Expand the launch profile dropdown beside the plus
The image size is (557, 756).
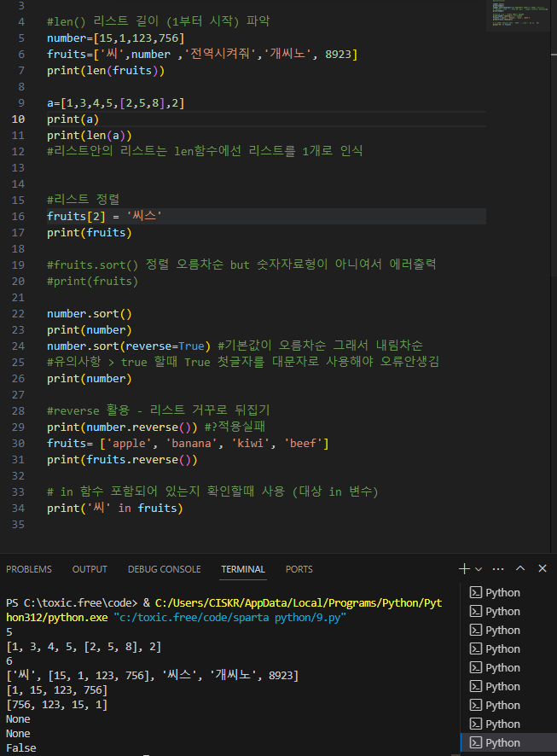pos(479,569)
